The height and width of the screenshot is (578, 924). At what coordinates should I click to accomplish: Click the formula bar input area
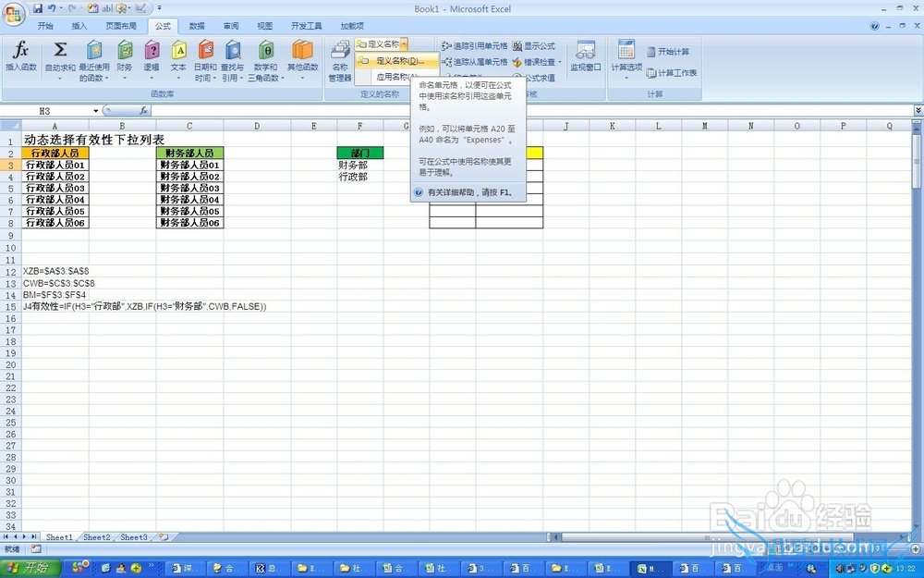point(531,110)
